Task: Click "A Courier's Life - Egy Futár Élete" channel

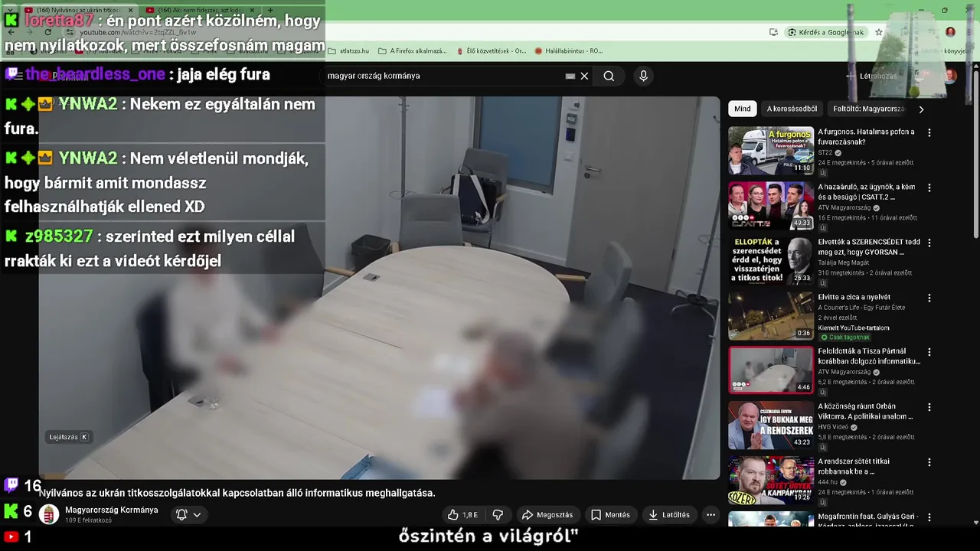Action: [861, 308]
